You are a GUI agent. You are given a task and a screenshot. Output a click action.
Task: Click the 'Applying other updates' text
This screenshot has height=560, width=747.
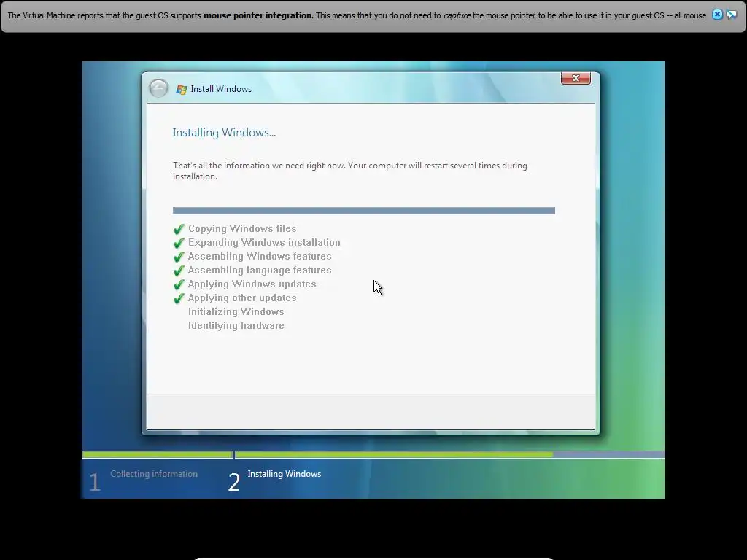point(242,297)
